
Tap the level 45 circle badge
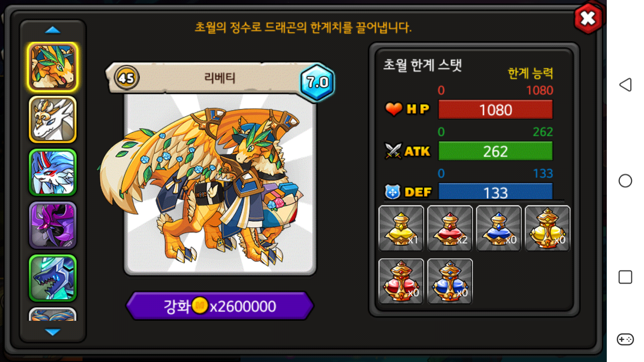127,78
